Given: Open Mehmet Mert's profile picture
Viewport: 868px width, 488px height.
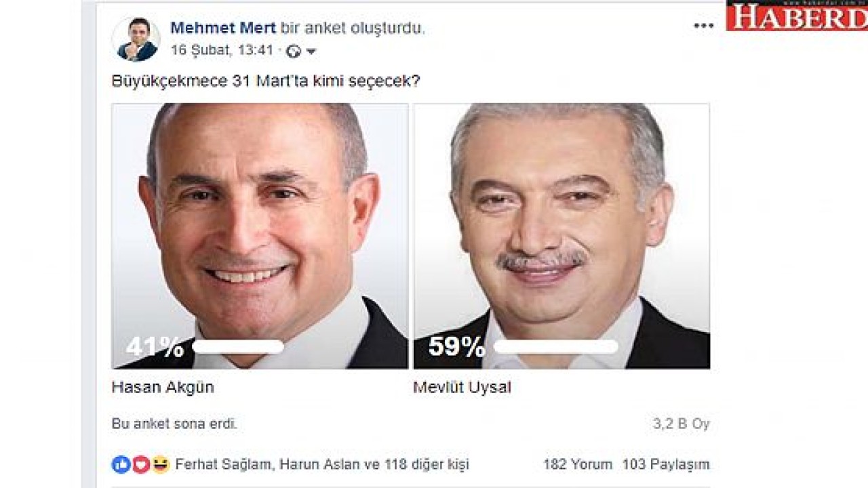Looking at the screenshot, I should point(136,39).
